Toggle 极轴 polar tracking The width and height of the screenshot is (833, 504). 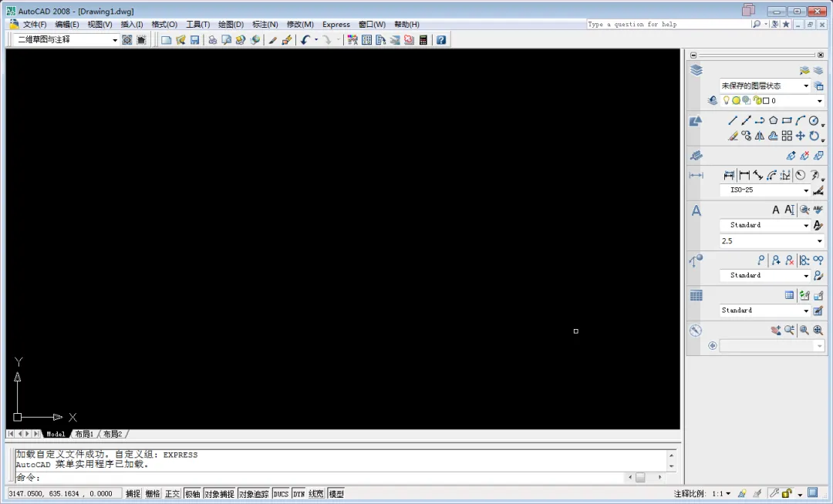[192, 494]
